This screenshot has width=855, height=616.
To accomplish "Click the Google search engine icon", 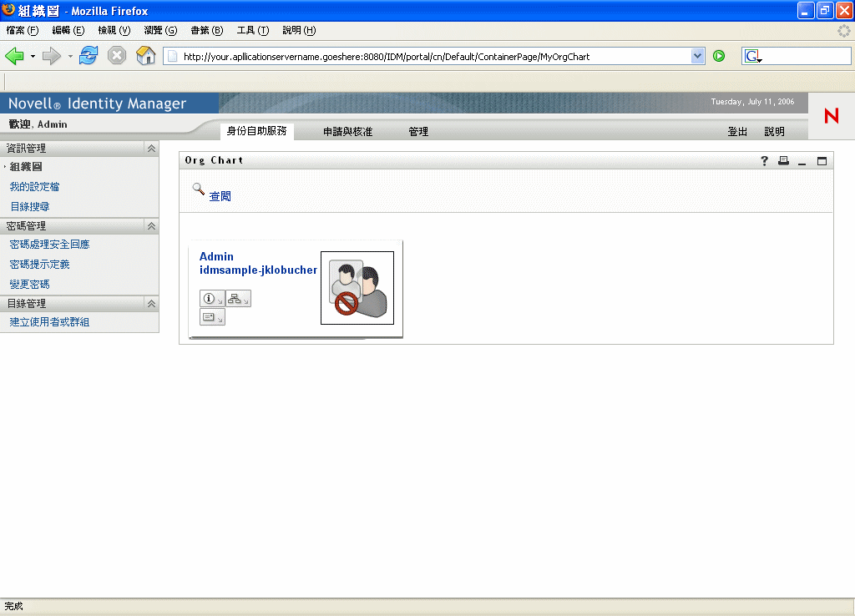I will point(752,56).
